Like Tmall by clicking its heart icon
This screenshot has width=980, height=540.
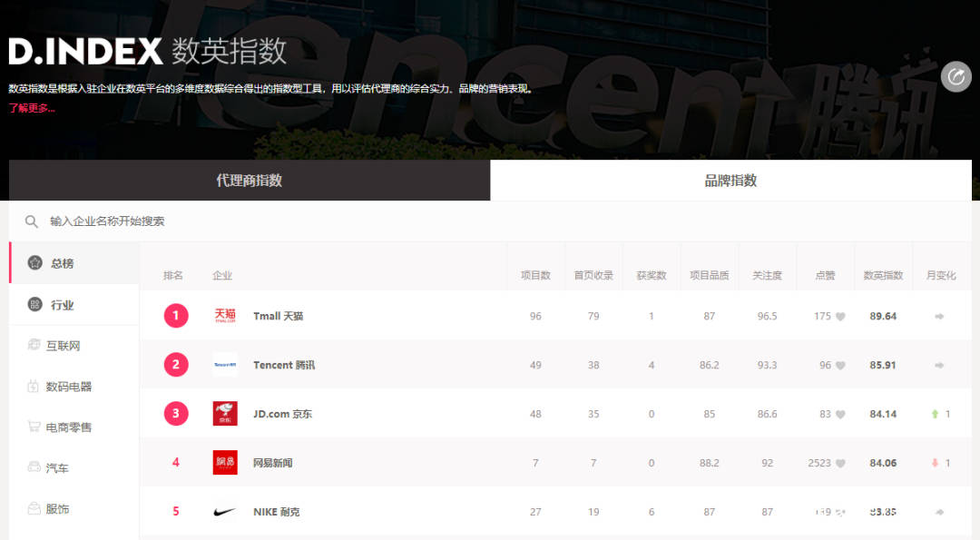pos(838,315)
